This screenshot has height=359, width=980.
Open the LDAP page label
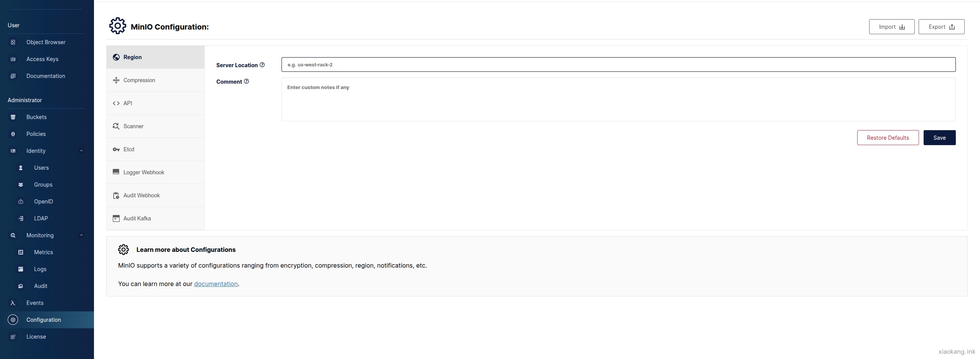click(x=41, y=218)
